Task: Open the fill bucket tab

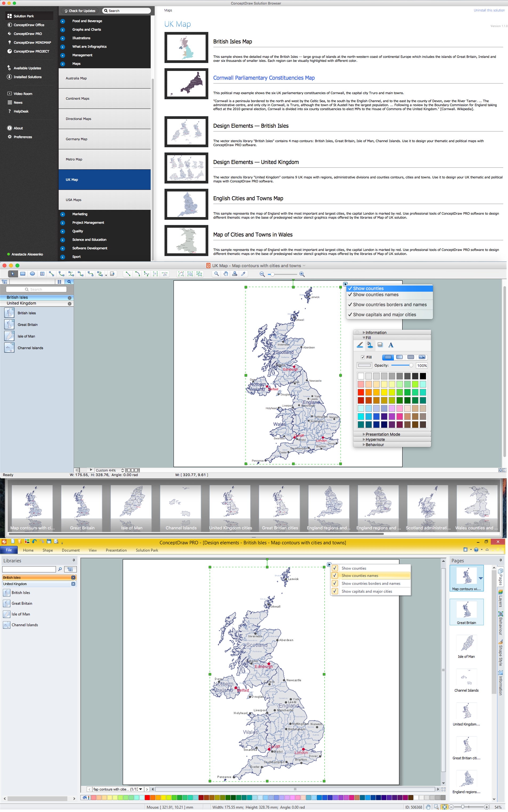Action: pos(370,345)
